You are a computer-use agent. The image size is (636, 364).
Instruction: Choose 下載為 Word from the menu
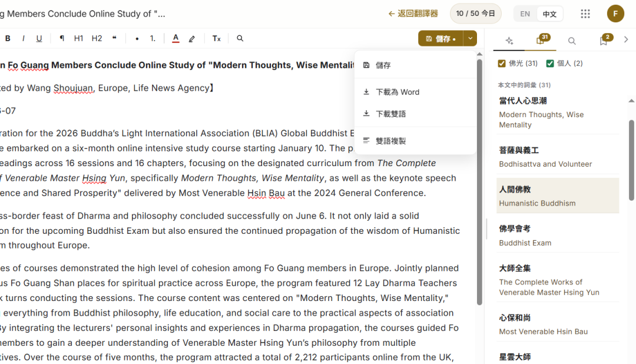pos(415,92)
